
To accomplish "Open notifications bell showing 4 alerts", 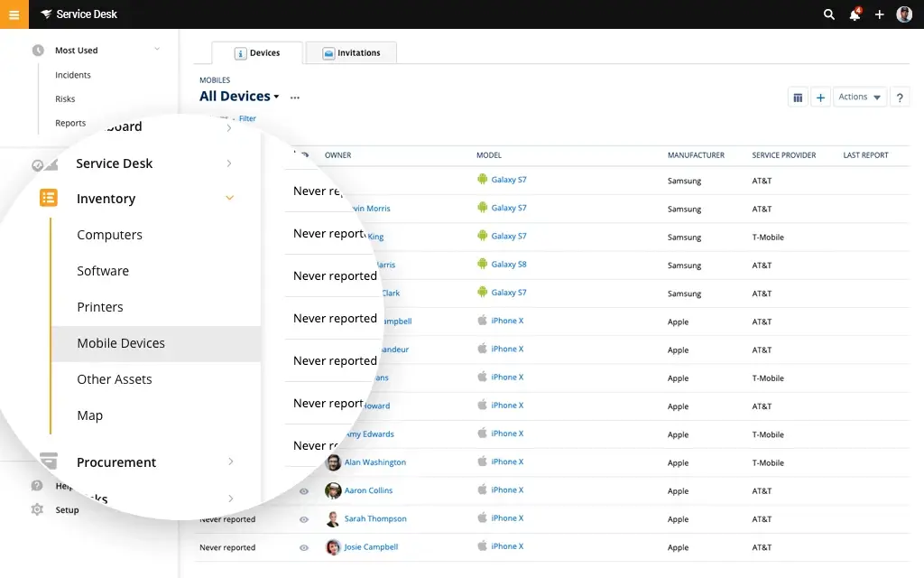I will pyautogui.click(x=854, y=14).
